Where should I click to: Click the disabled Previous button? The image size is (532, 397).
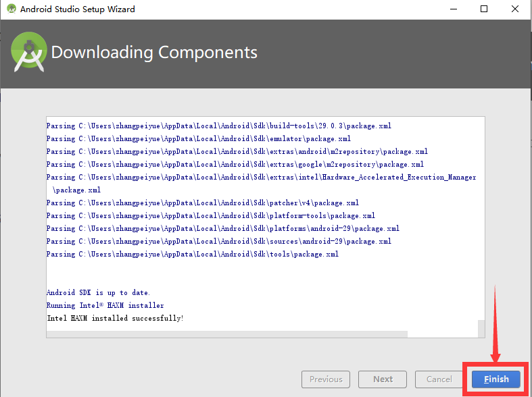[x=326, y=379]
